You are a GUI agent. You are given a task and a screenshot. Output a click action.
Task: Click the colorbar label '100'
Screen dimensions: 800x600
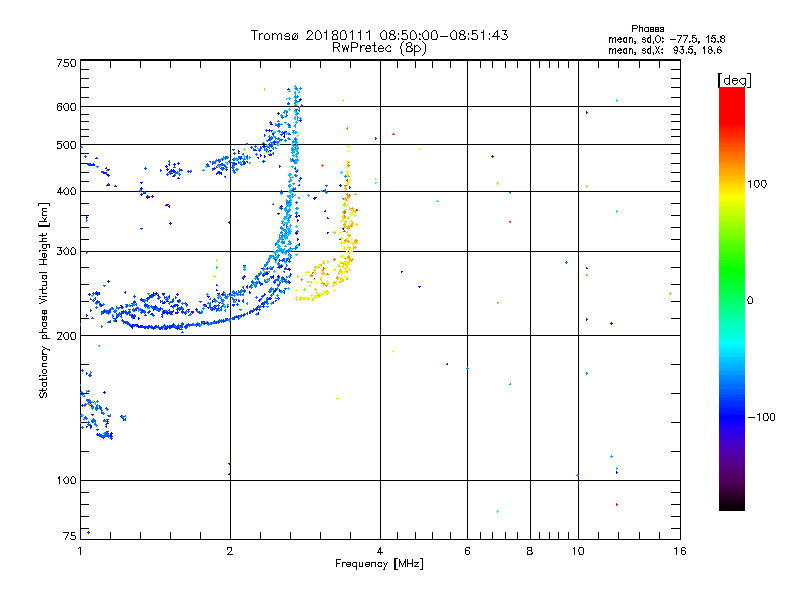[x=757, y=184]
